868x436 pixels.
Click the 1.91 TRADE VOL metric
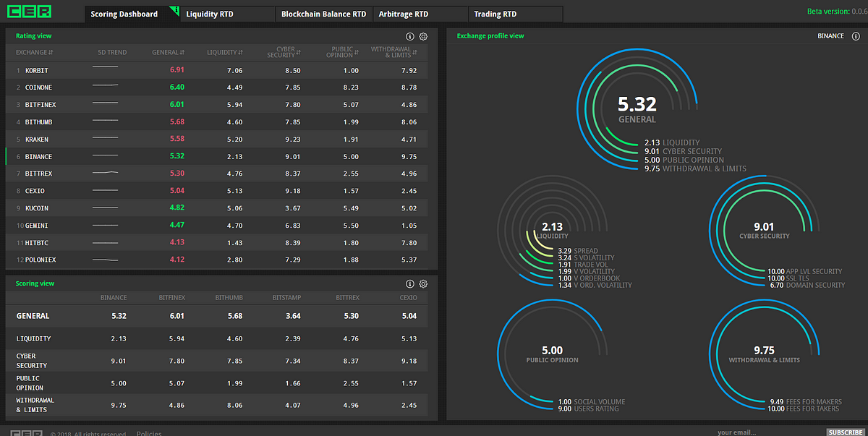click(584, 265)
